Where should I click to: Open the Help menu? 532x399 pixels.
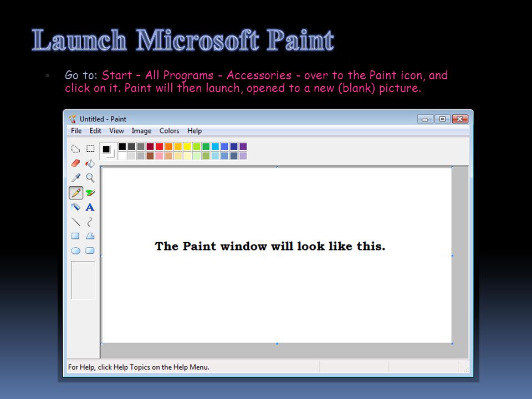pos(195,131)
